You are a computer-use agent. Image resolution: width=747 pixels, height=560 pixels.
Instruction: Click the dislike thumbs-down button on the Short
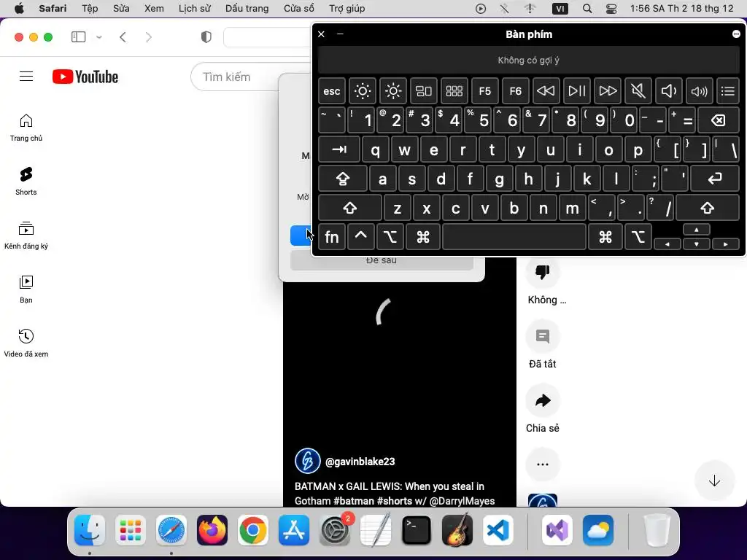[x=543, y=272]
